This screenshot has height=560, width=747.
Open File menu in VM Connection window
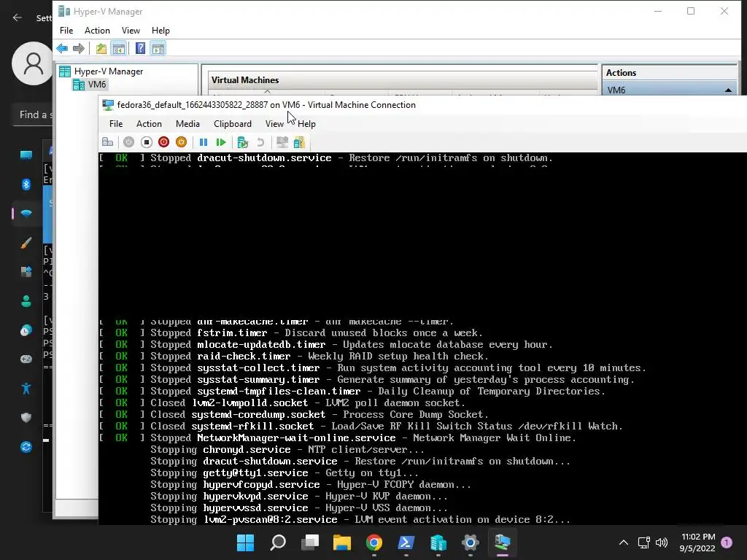(x=116, y=124)
